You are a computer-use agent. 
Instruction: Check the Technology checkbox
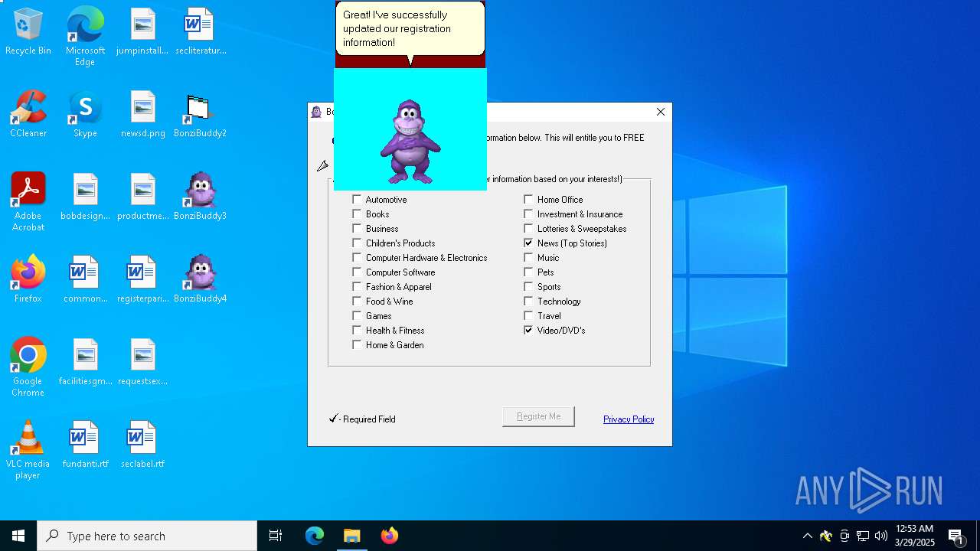tap(528, 301)
